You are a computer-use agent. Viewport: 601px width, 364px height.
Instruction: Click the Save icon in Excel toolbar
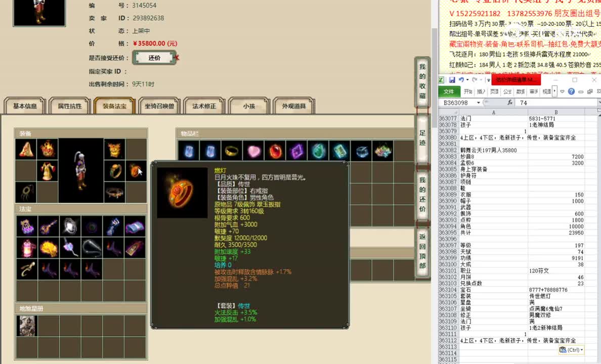452,79
